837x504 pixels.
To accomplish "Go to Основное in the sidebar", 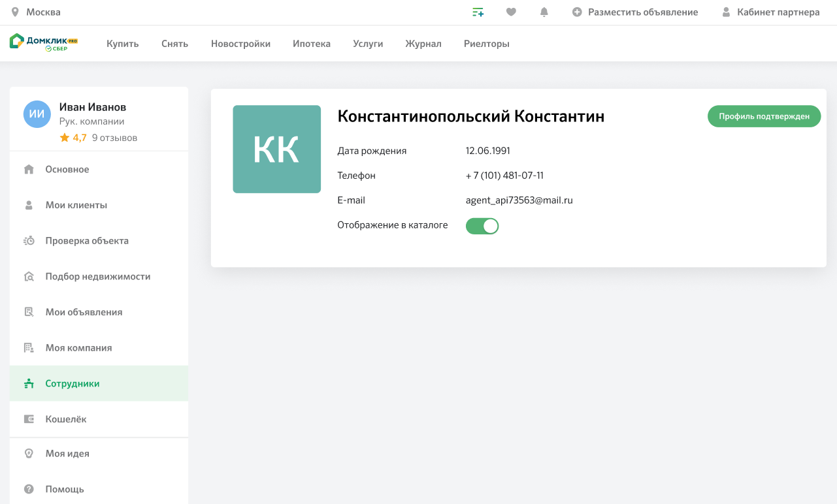I will point(99,170).
